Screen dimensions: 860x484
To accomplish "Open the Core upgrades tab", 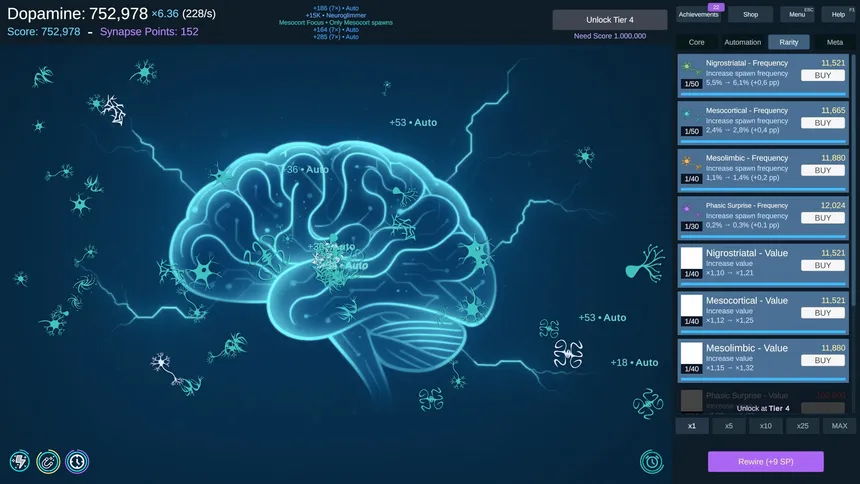I will [x=697, y=42].
